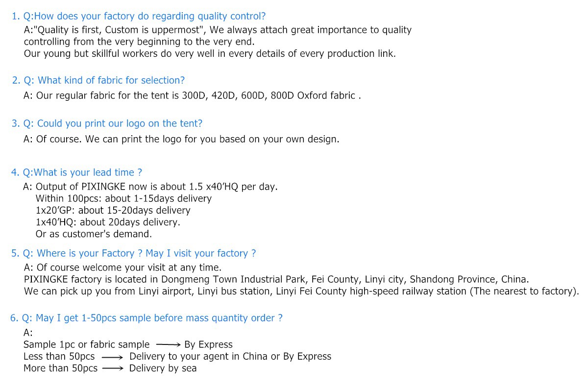Select the "Within 100pcs" delivery line

(123, 198)
